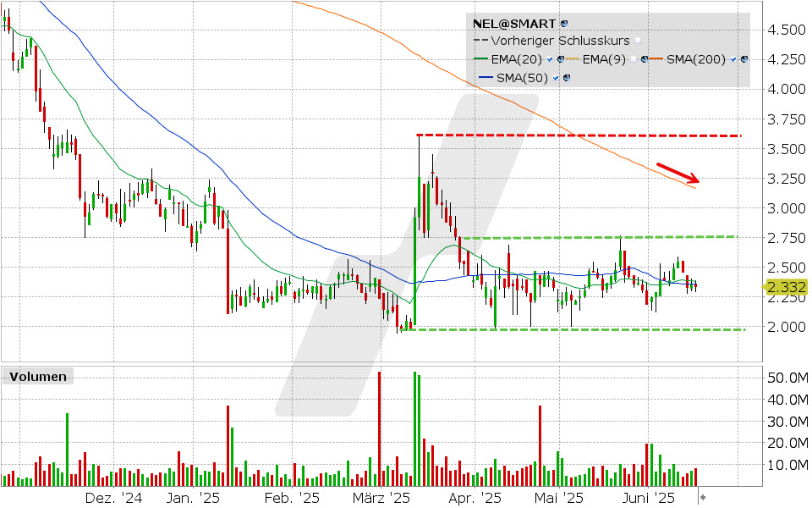812x508 pixels.
Task: Open the settings globe next to EMA(9)
Action: click(645, 59)
